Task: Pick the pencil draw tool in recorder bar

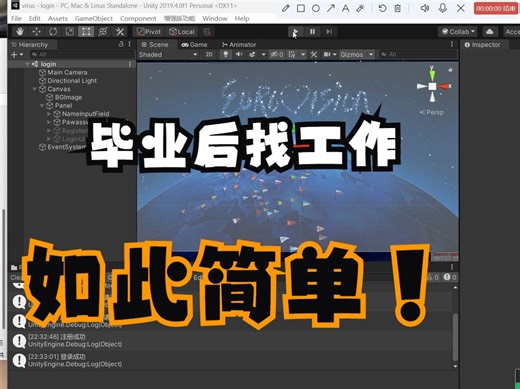Action: (x=285, y=8)
